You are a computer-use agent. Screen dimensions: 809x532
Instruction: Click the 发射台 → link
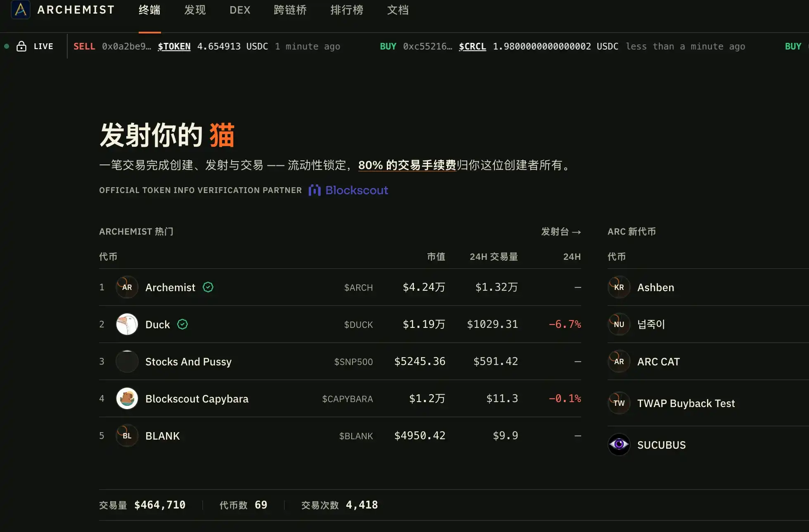561,231
